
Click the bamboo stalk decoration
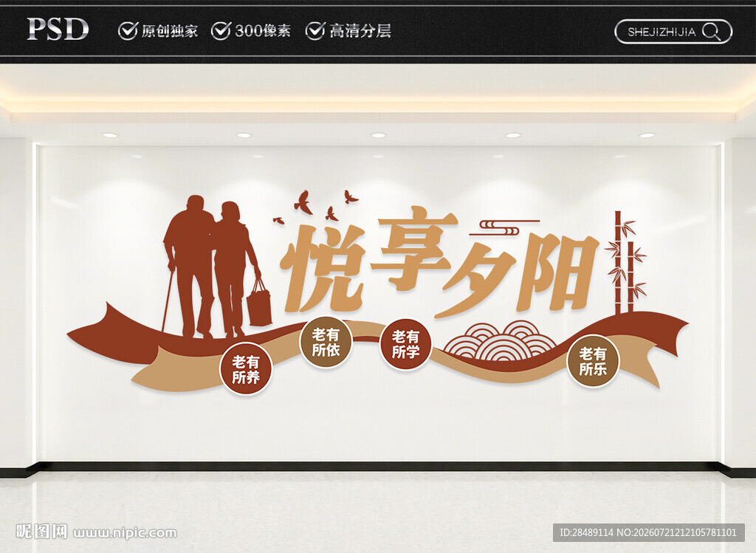click(625, 262)
